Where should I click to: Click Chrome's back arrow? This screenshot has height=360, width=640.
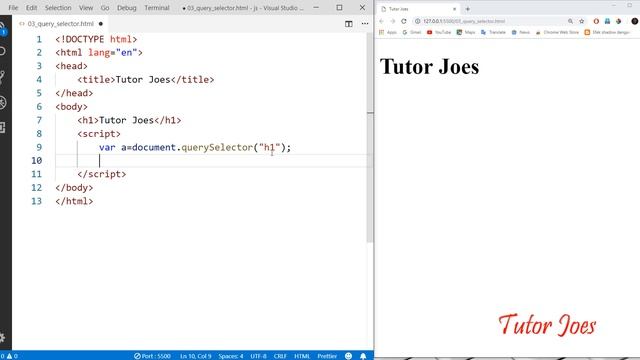(381, 21)
